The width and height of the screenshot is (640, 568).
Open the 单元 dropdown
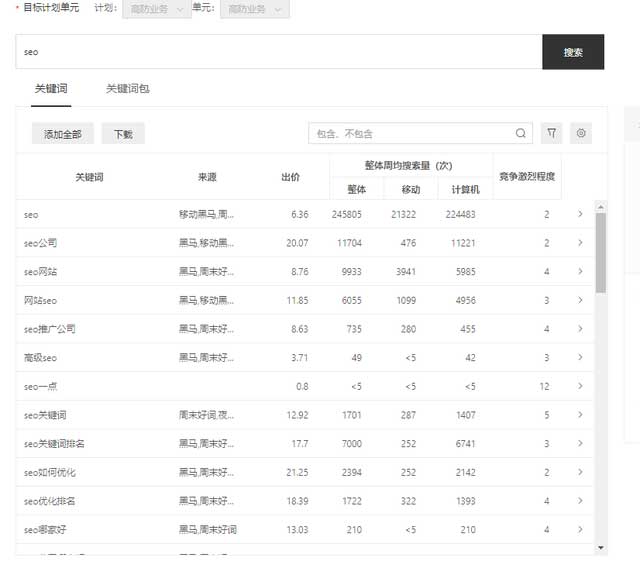coord(254,9)
